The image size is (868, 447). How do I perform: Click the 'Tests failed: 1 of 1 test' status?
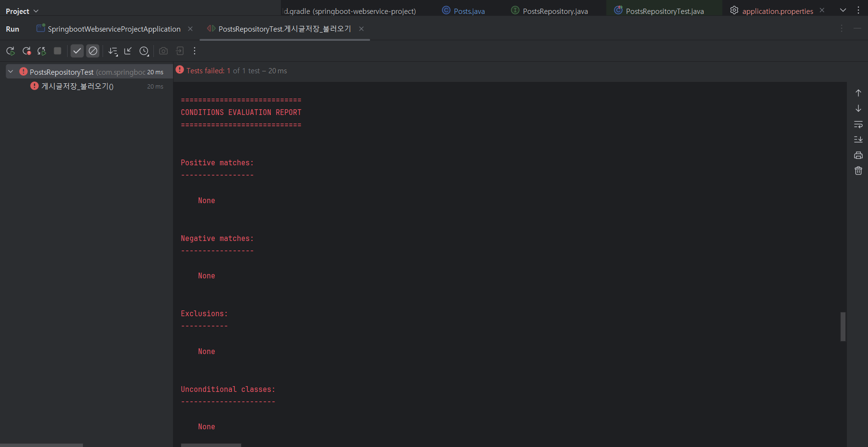click(231, 70)
